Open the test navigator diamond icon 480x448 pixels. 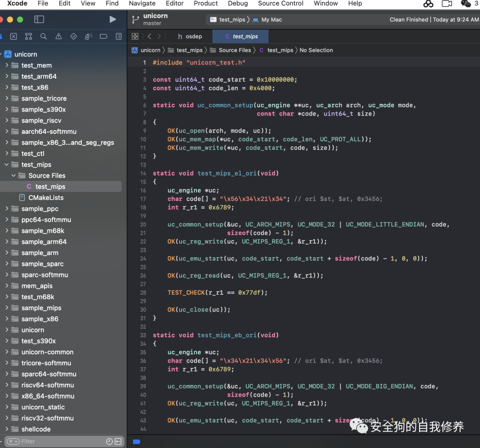[73, 36]
